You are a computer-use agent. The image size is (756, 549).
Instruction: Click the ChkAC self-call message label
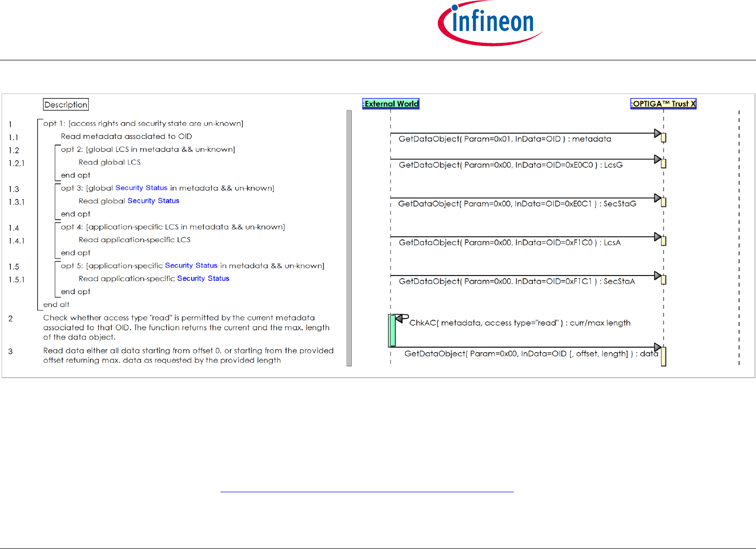click(519, 323)
